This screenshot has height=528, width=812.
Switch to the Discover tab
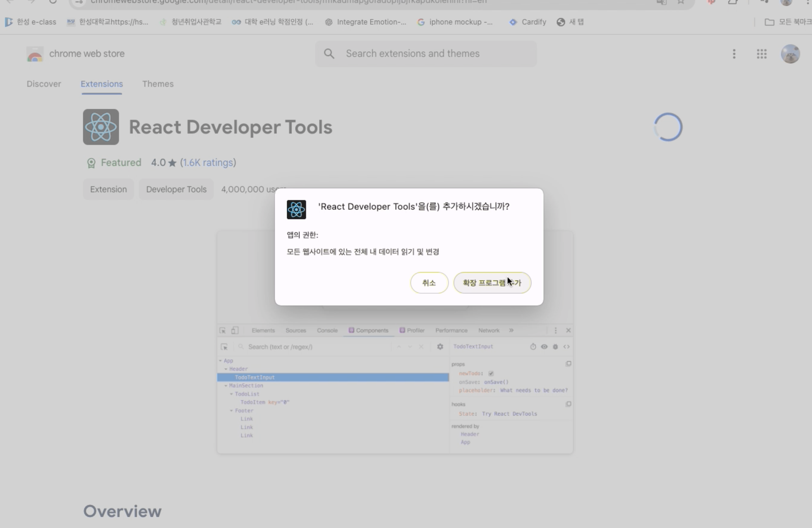(x=44, y=84)
